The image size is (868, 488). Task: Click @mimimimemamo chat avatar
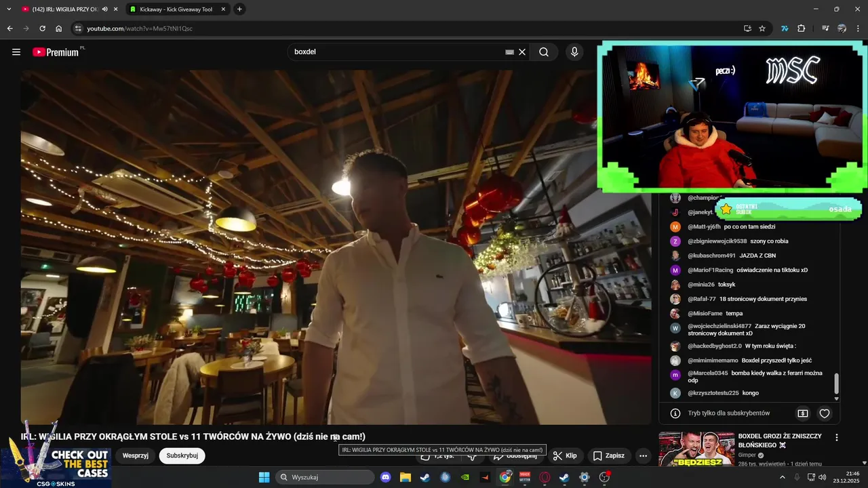[x=675, y=361]
